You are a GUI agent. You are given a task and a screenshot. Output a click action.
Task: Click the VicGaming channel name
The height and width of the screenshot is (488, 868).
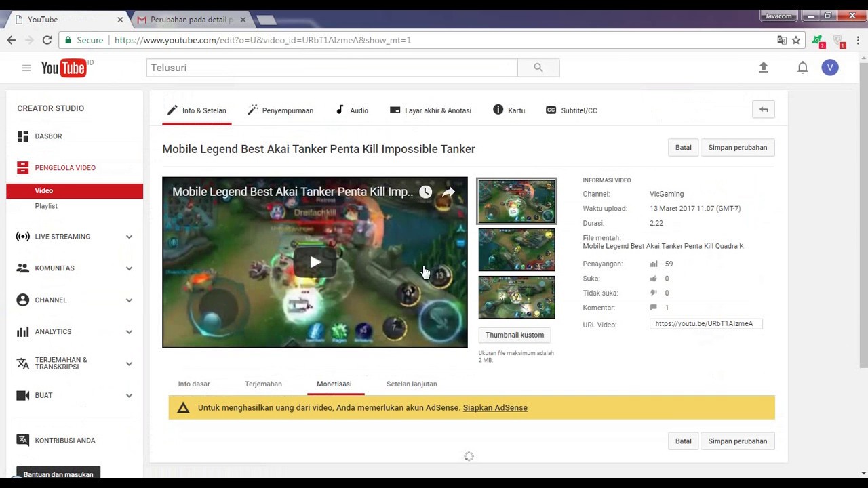(667, 194)
